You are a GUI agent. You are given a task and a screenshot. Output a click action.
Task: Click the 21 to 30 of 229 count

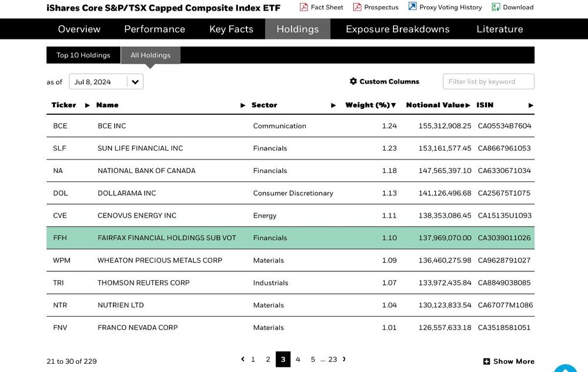click(72, 361)
